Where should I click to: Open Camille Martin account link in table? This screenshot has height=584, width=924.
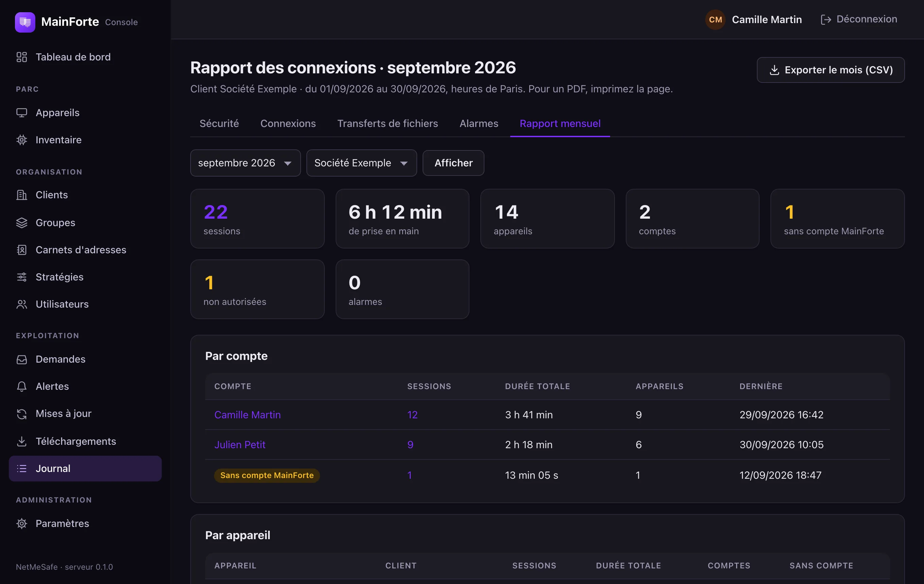coord(247,415)
